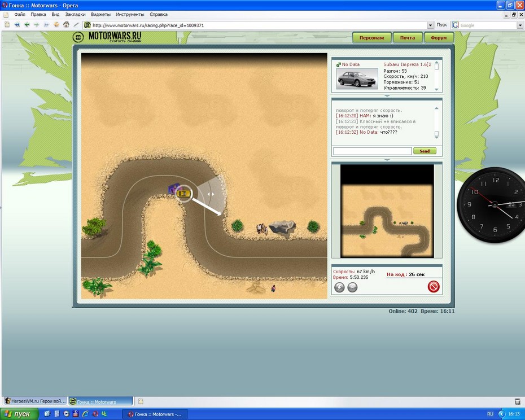525x420 pixels.
Task: Open the Персонаж page button
Action: [372, 38]
